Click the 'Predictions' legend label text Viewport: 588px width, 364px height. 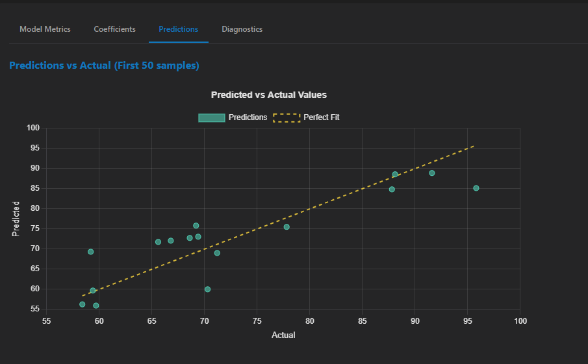click(248, 117)
